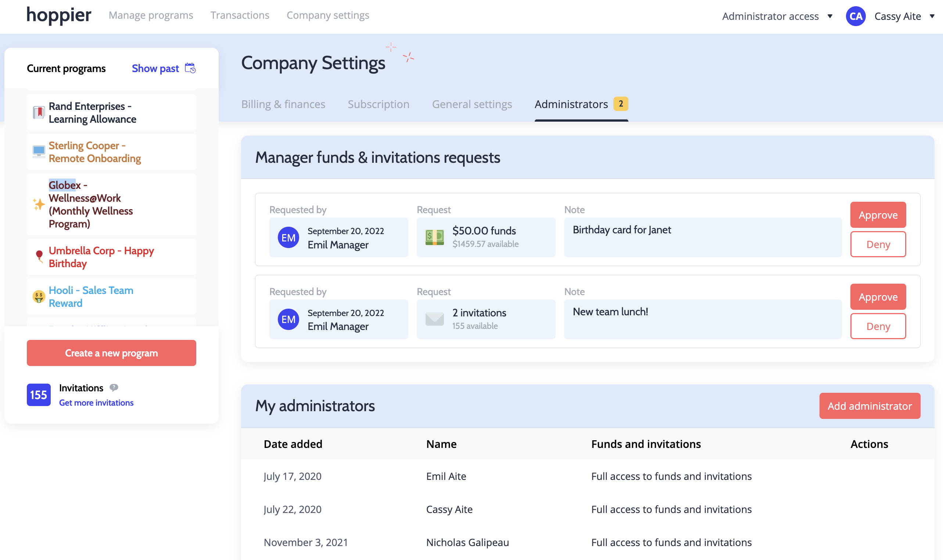
Task: Click the 155 invitations count badge
Action: pyautogui.click(x=39, y=395)
